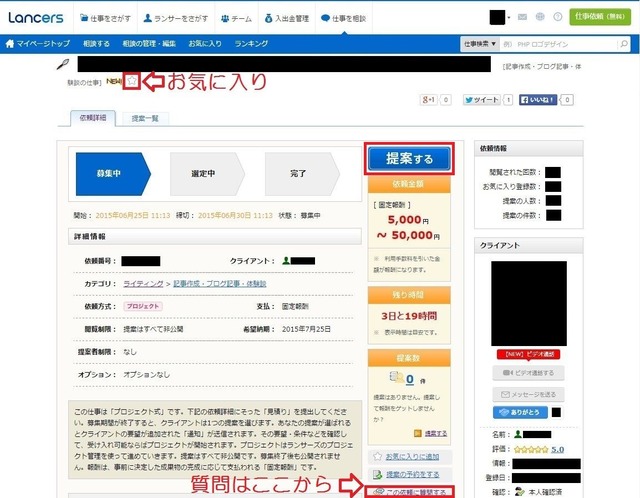Click the プロジェクト badge
The image size is (640, 498).
(x=143, y=306)
